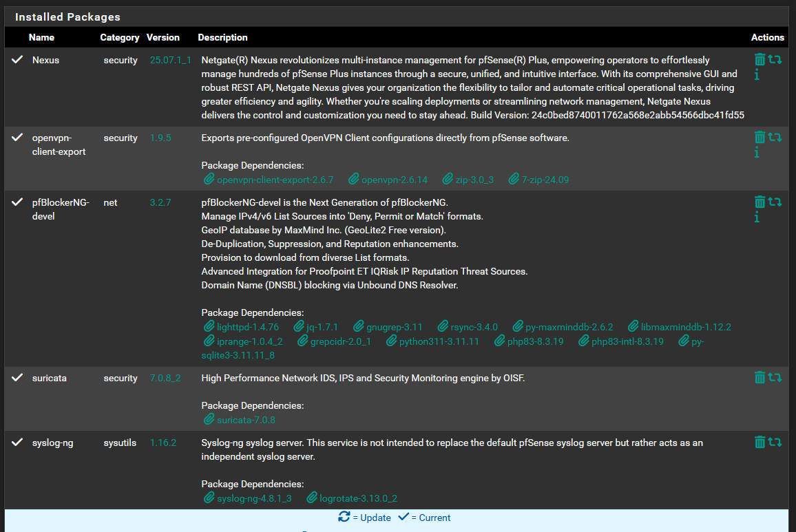Remove the Nexus package with trash icon
796x532 pixels.
(x=760, y=59)
